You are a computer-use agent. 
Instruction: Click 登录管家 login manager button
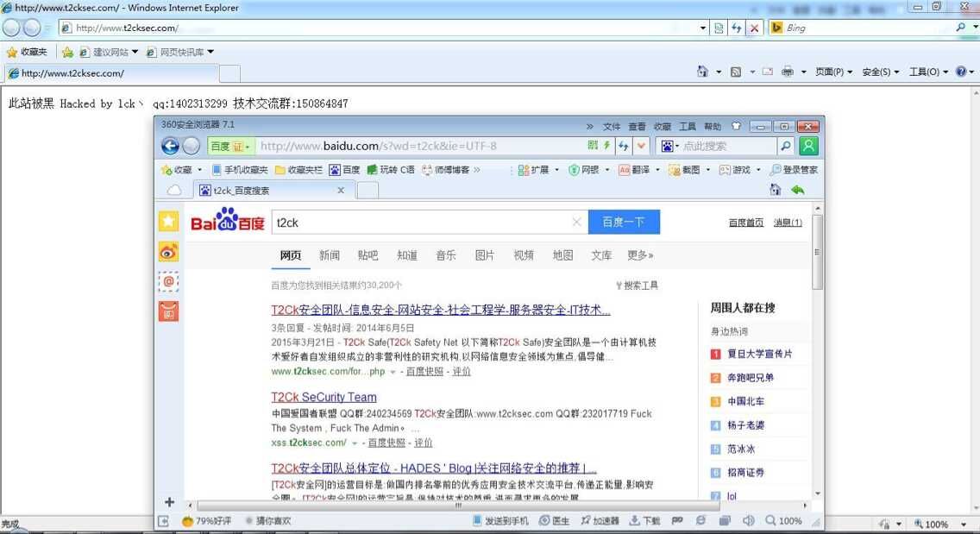[x=794, y=169]
